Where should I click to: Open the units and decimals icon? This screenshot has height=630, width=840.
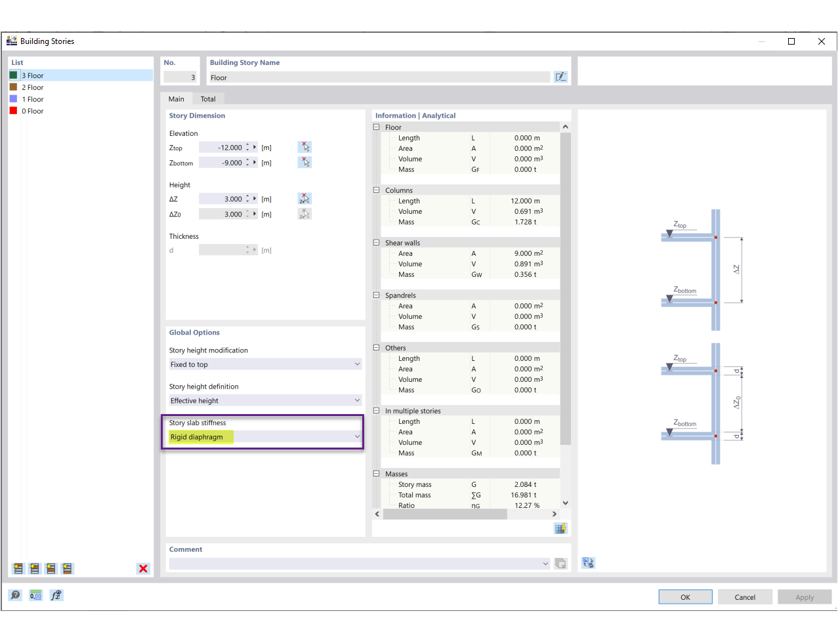(x=35, y=595)
